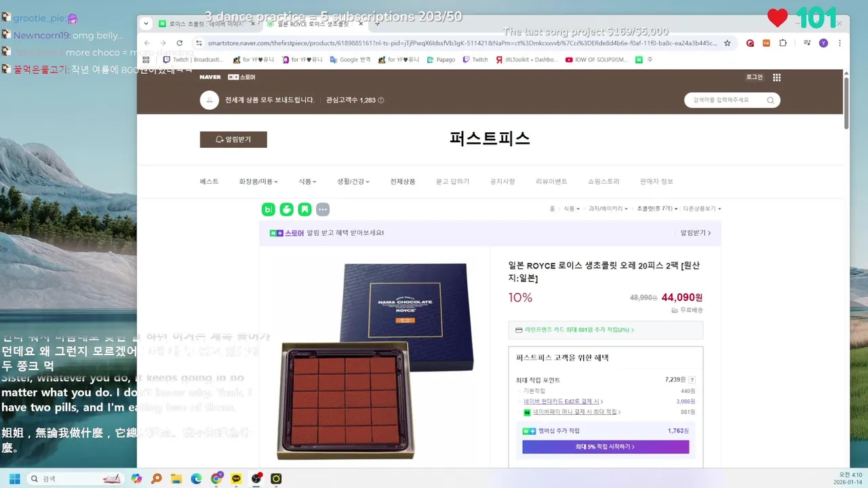Screen dimensions: 868x488
Task: Open Microsoft Edge from the taskbar
Action: click(x=196, y=479)
